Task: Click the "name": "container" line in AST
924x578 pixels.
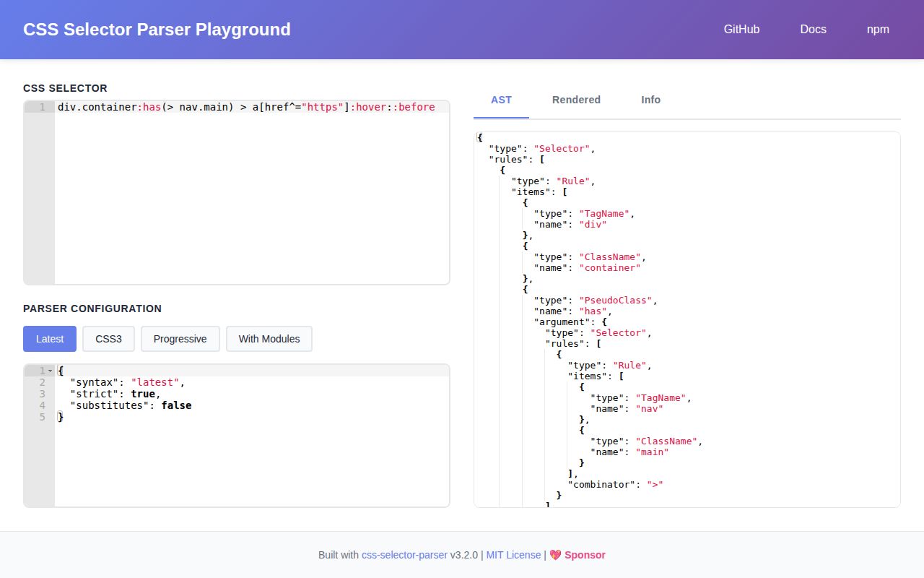Action: click(587, 268)
